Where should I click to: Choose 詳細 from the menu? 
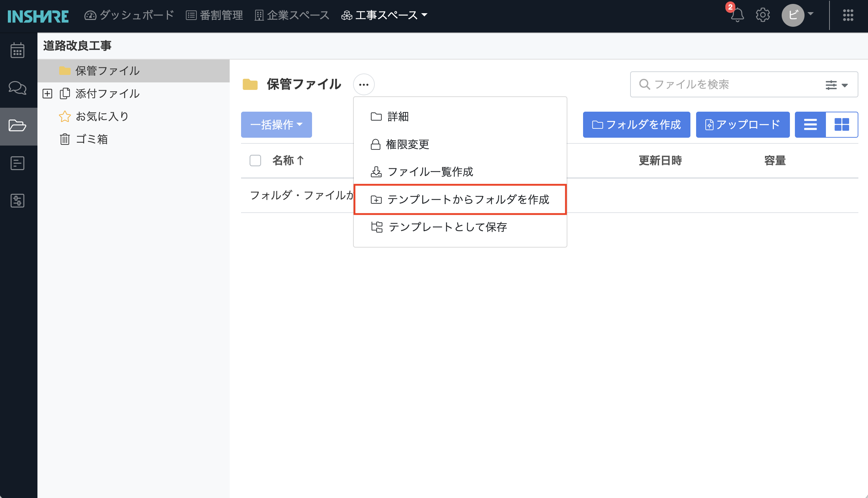460,117
